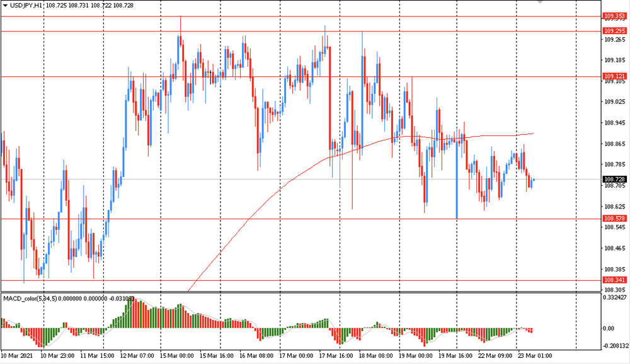The height and width of the screenshot is (364, 630).
Task: Click the 108.625 price scale value
Action: [x=615, y=207]
